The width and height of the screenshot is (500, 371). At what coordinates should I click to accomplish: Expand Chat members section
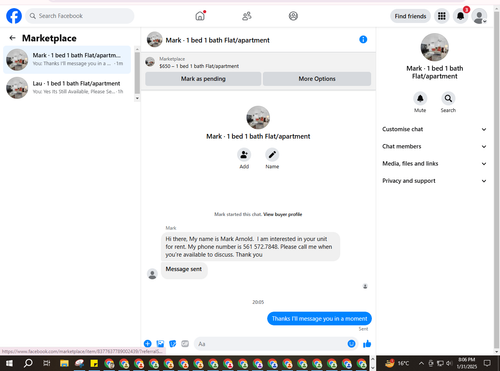tap(434, 146)
